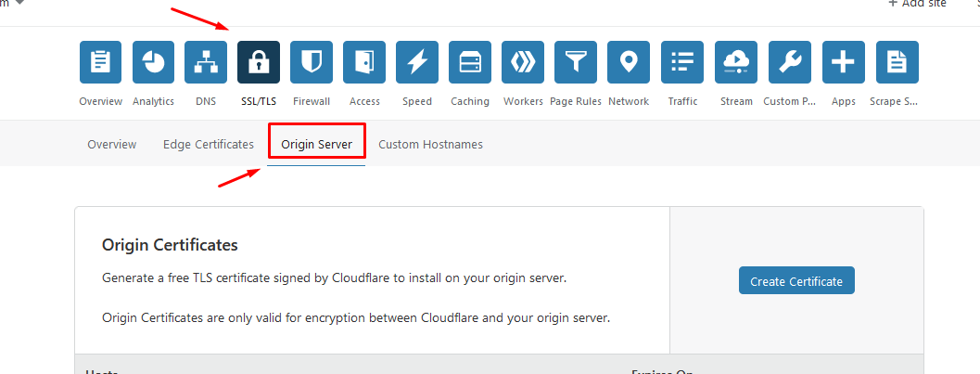Switch to the Edge Certificates tab
980x374 pixels.
(209, 145)
